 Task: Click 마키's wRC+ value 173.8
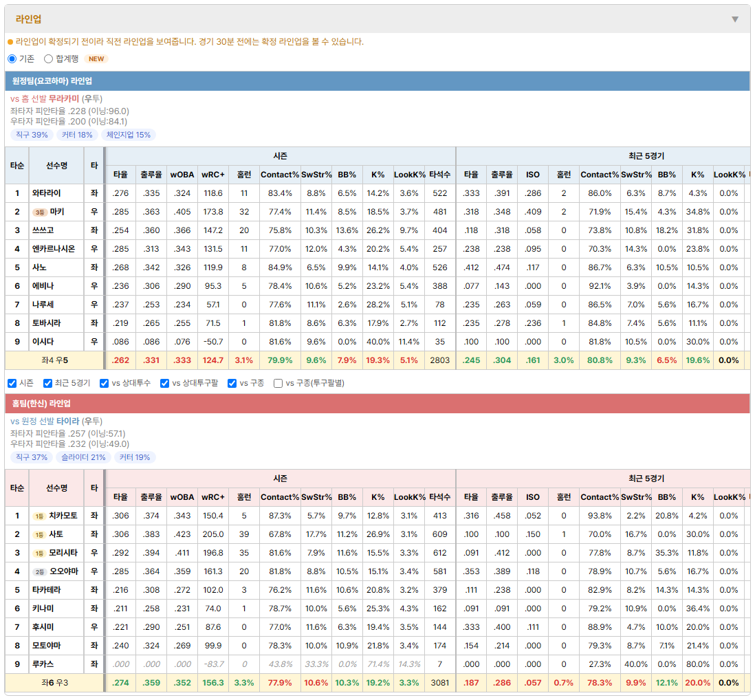click(213, 212)
